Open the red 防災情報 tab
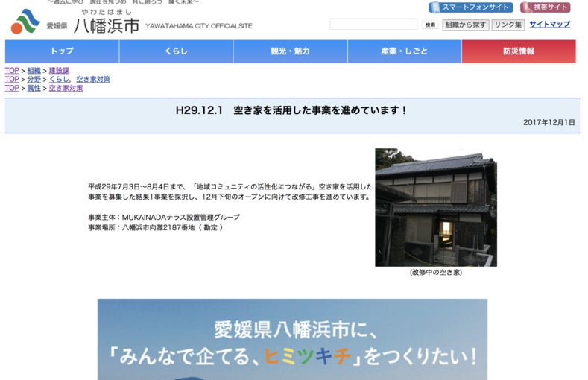Screen dimensions: 588x380 (518, 51)
